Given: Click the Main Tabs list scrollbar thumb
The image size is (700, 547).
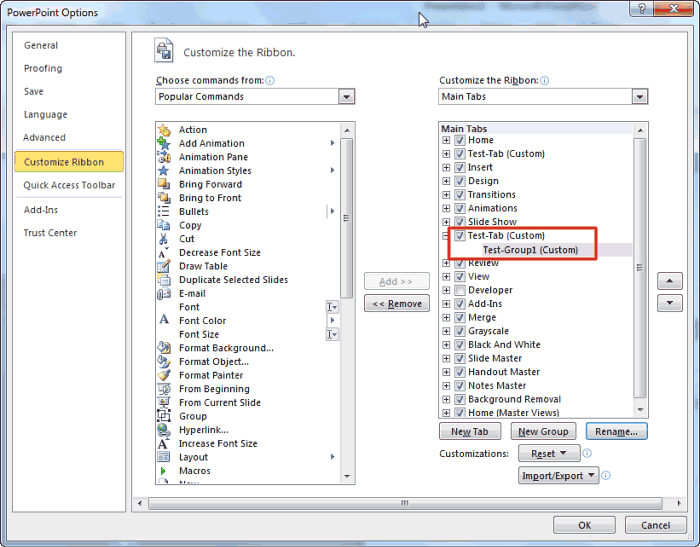Looking at the screenshot, I should point(640,267).
